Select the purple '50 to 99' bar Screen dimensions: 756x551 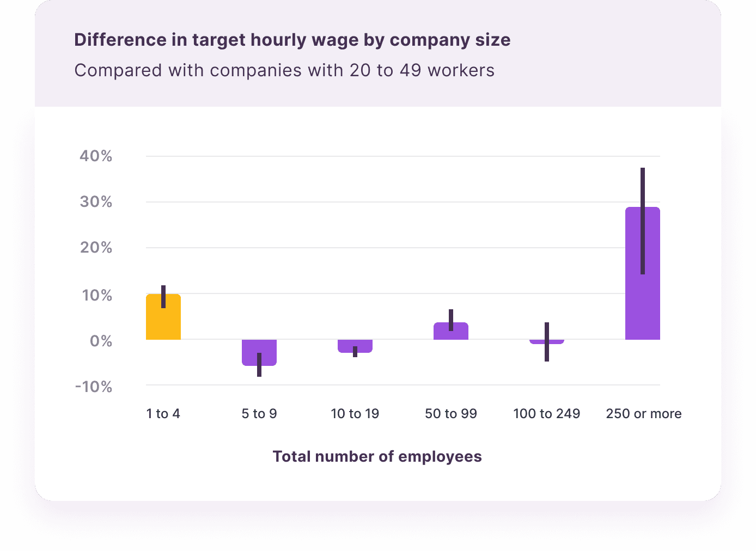[x=451, y=331]
